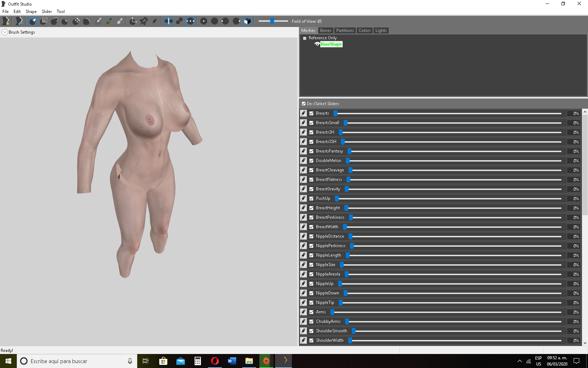Toggle BaseShape visibility eye icon
This screenshot has height=368, width=588.
pos(317,44)
